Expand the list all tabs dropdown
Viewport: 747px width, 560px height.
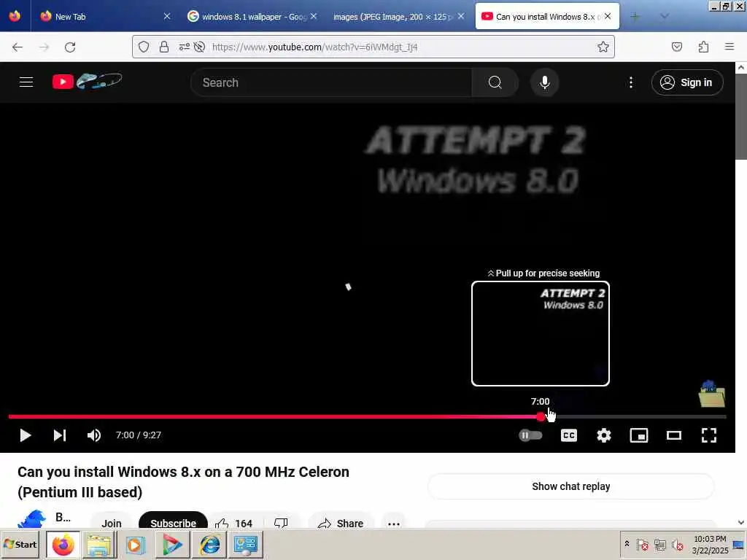[x=665, y=16]
